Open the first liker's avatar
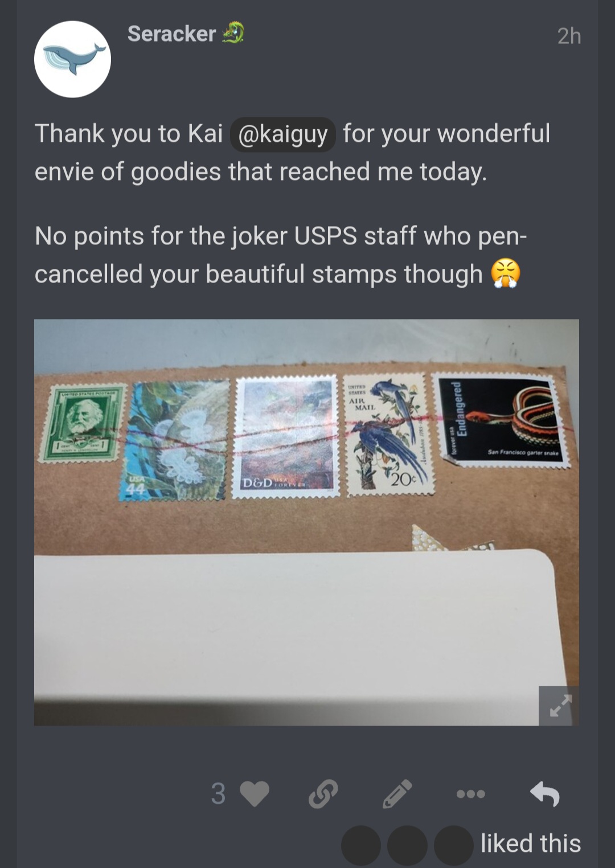 point(361,845)
